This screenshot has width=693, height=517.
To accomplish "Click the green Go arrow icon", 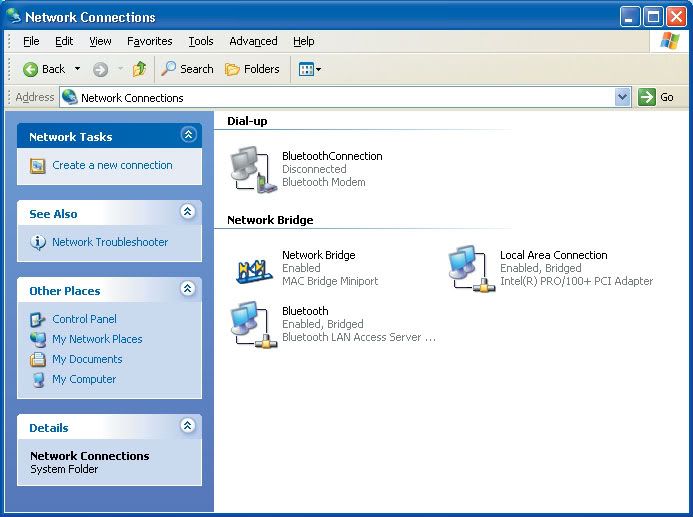I will [x=647, y=97].
